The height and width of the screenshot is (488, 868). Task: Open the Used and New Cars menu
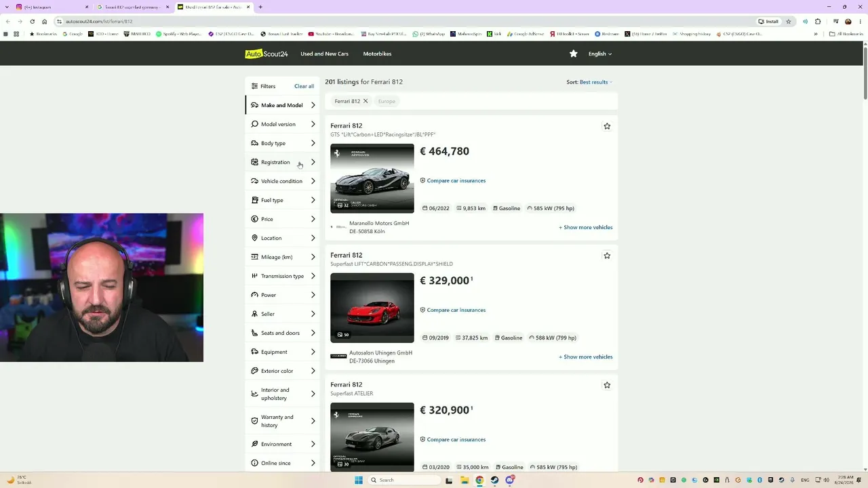324,54
